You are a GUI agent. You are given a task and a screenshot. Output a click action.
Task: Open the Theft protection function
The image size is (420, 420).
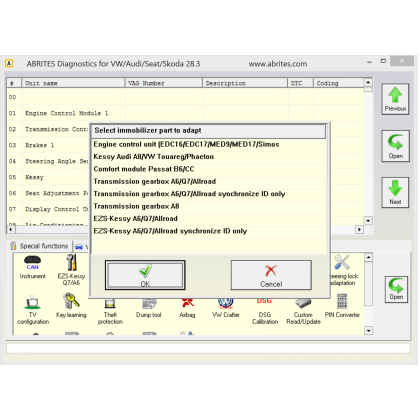coord(110,312)
